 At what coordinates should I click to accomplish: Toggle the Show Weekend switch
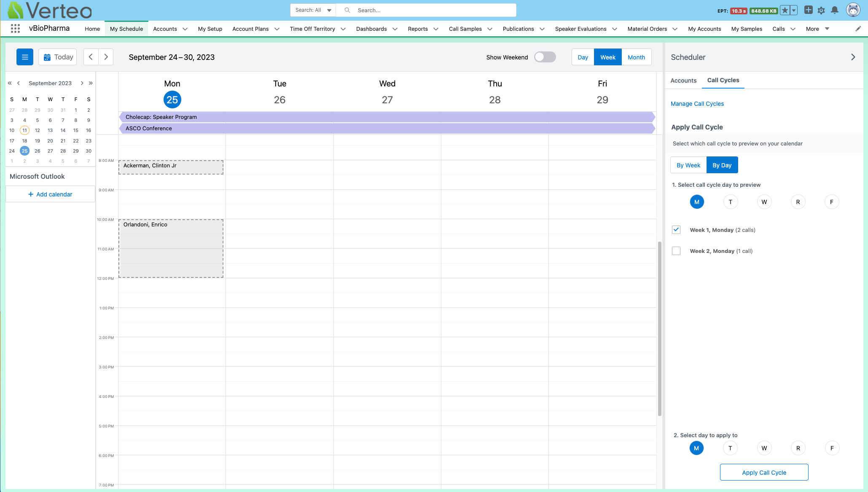tap(545, 57)
